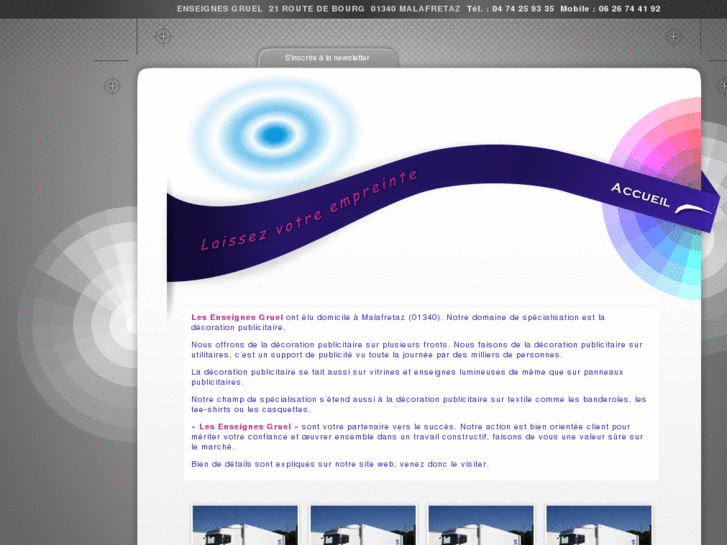Open the second truck thumbnail in the gallery
This screenshot has height=545, width=727.
363,525
